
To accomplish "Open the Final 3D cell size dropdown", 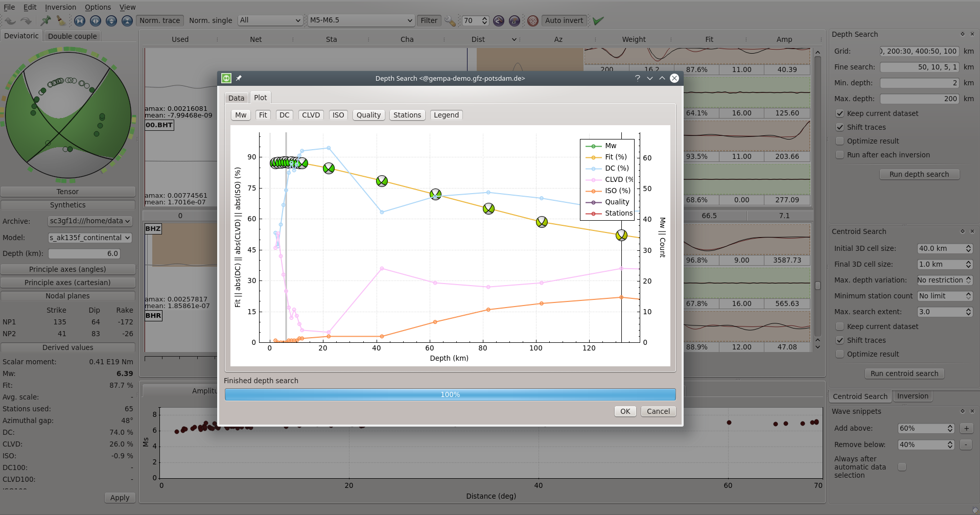I will (x=945, y=265).
